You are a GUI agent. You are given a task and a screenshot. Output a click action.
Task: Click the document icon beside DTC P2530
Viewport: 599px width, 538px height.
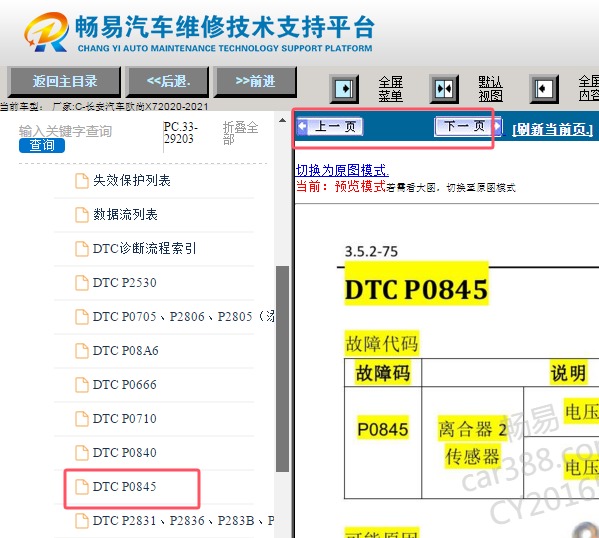pos(81,283)
